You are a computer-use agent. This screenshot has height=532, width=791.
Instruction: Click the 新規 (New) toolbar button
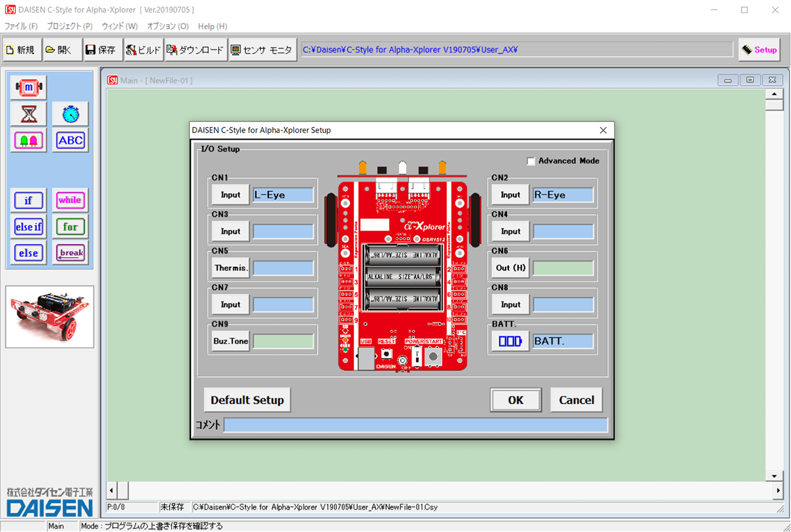[22, 50]
